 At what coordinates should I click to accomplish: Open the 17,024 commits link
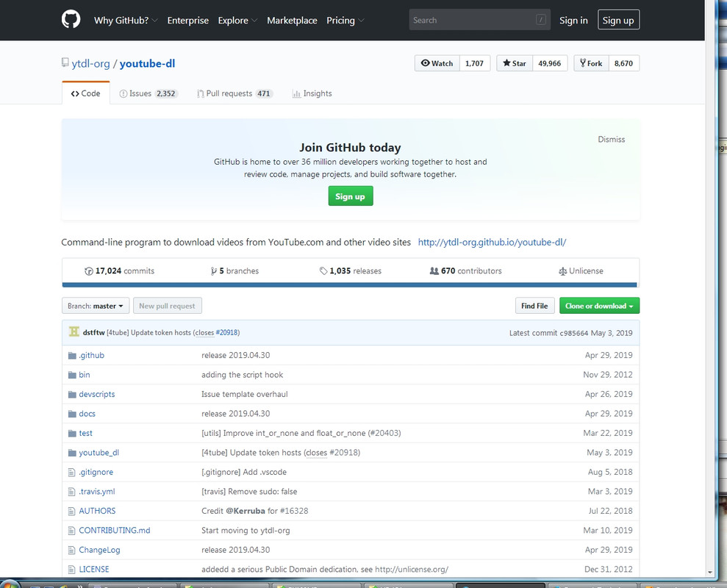point(119,270)
